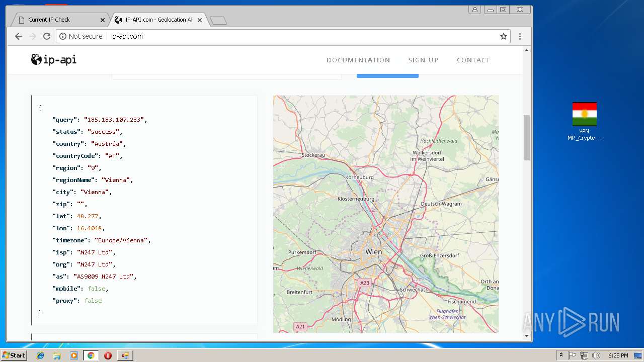This screenshot has height=362, width=644.
Task: Close the Current IP Check tab
Action: tap(103, 20)
